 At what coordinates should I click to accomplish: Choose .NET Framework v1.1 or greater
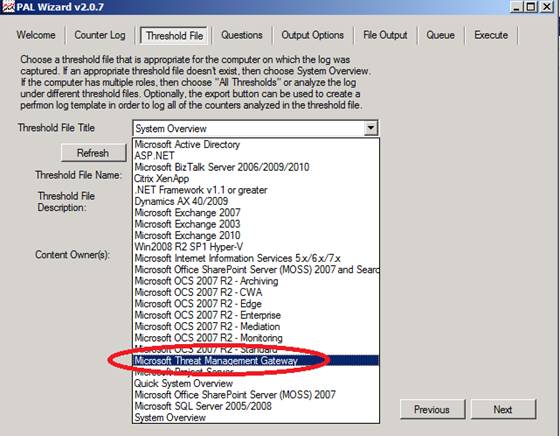[x=255, y=190]
